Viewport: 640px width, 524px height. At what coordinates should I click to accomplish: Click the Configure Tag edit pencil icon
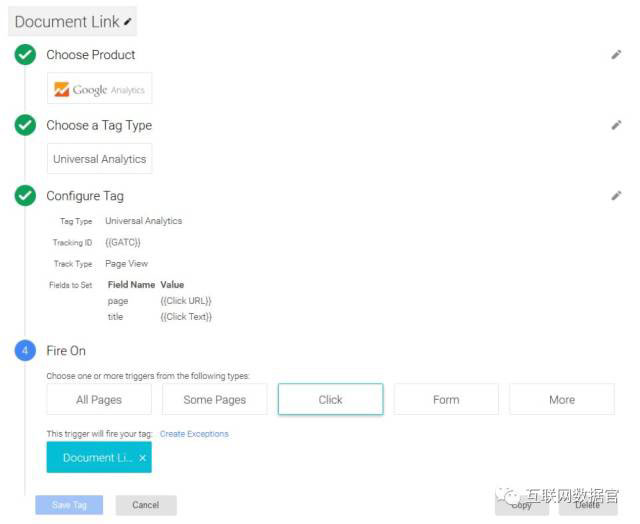point(616,196)
